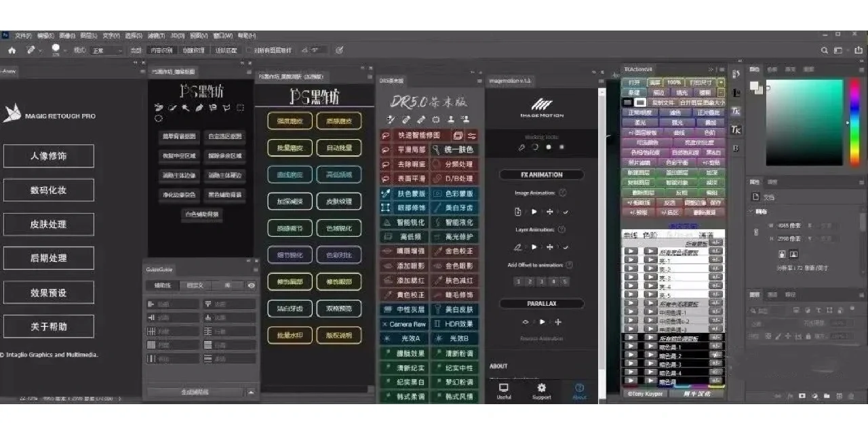
Task: Click the 100% zoom button in TKActions
Action: [674, 82]
